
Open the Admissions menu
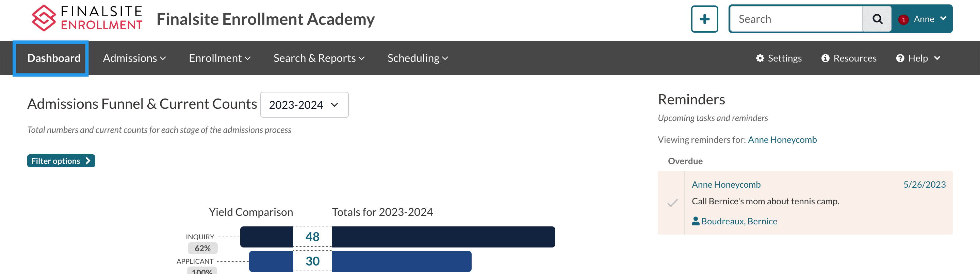point(134,58)
